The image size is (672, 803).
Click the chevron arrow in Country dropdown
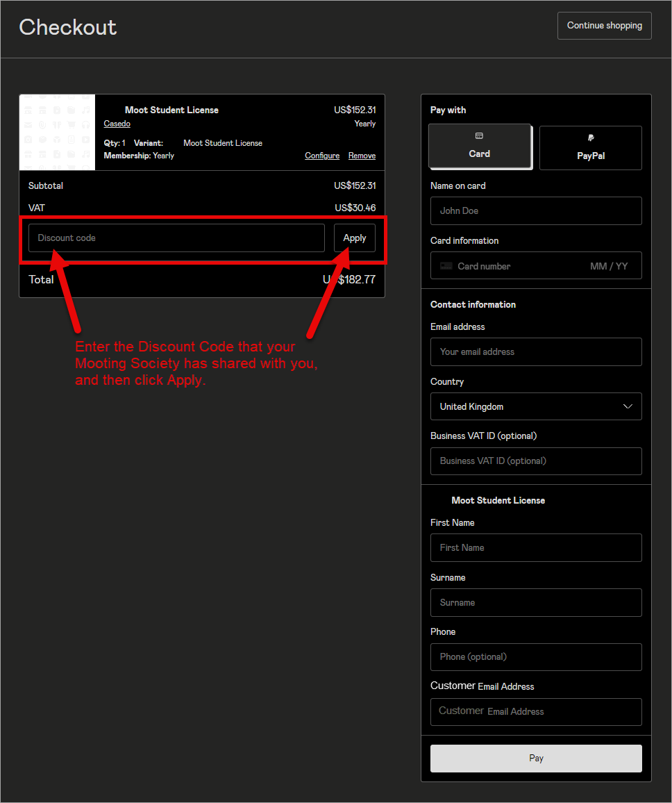pyautogui.click(x=628, y=406)
